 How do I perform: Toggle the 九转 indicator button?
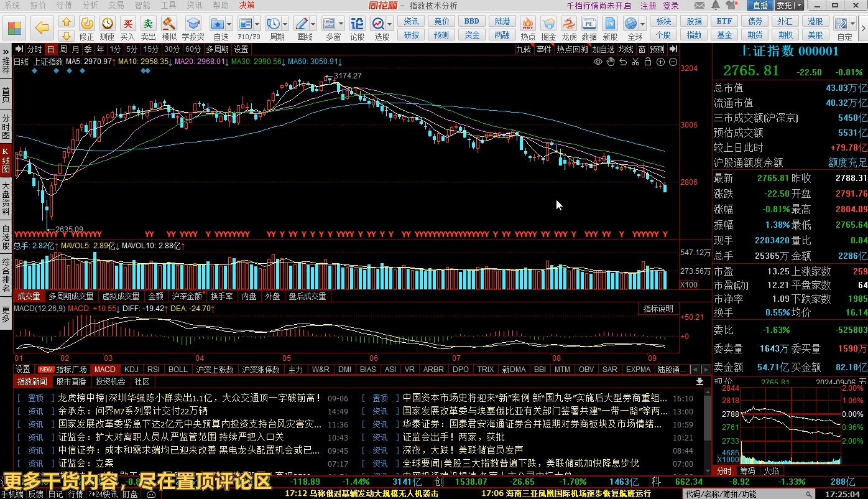(x=524, y=49)
